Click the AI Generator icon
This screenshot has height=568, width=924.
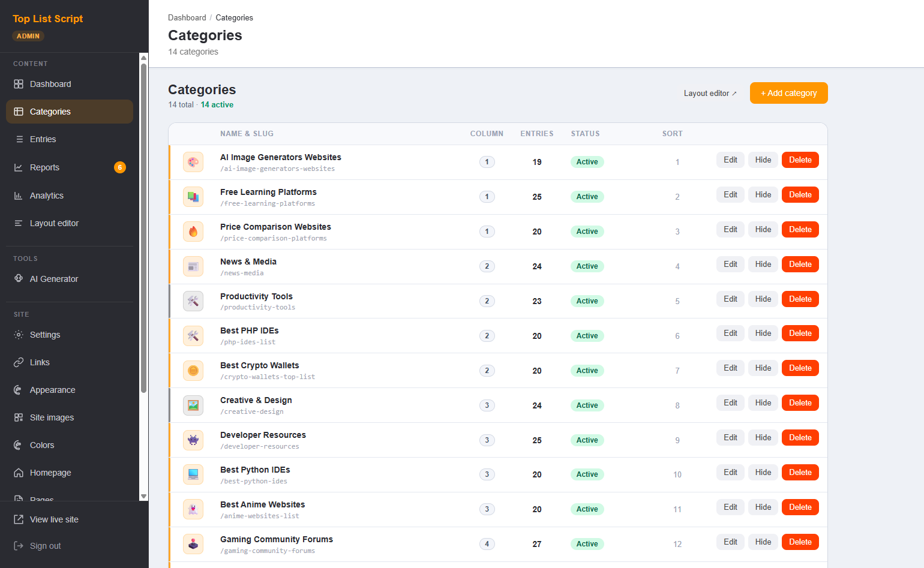tap(19, 278)
